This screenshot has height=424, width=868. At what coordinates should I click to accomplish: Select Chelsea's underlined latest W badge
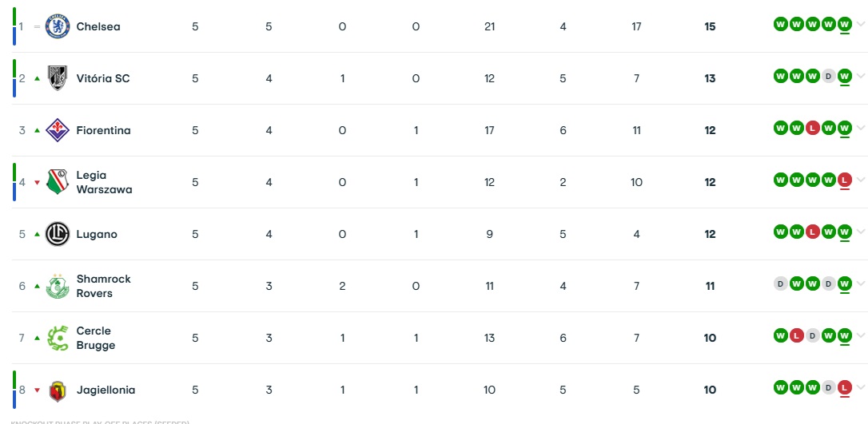click(844, 24)
